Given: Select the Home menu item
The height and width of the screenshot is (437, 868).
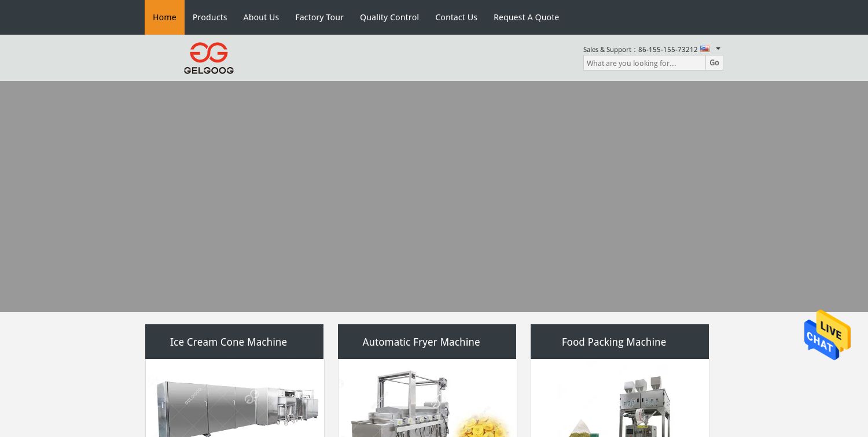Looking at the screenshot, I should coord(164,17).
